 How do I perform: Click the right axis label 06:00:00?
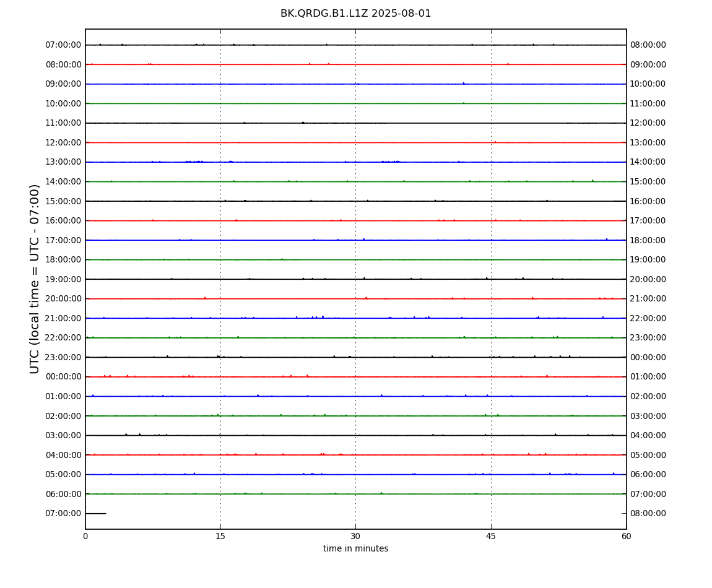[648, 475]
